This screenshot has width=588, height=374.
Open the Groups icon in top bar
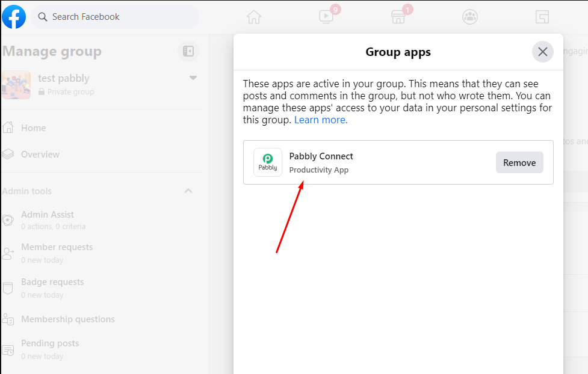[x=470, y=17]
